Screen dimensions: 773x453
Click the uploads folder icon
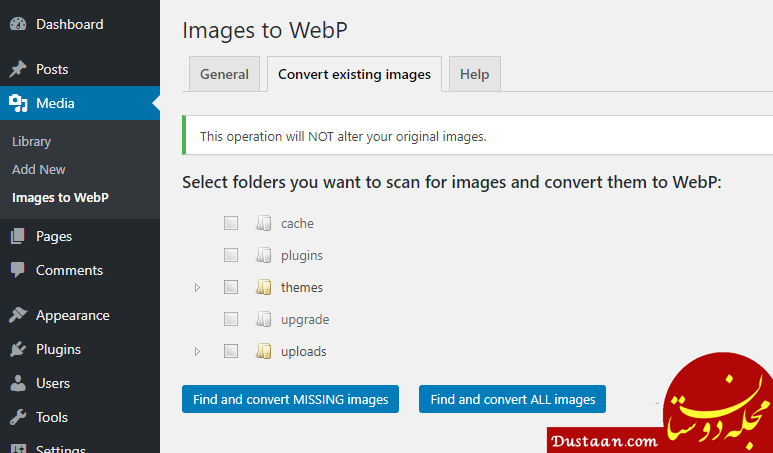tap(264, 351)
